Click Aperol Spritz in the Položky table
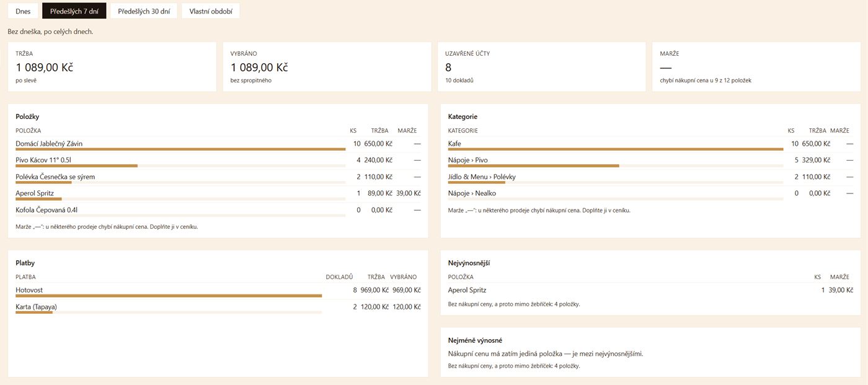This screenshot has width=868, height=385. click(x=35, y=193)
